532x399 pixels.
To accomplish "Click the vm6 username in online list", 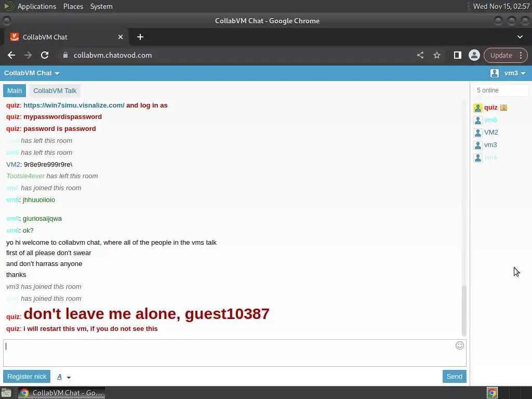I will (x=490, y=120).
